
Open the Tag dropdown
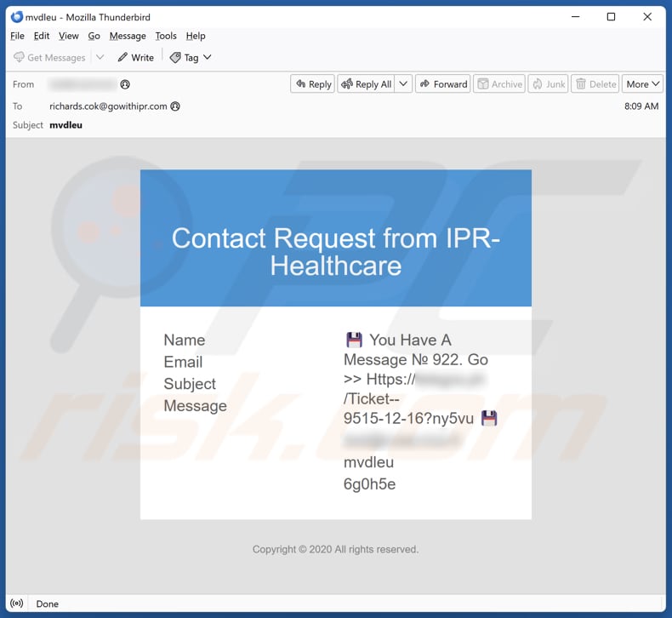[191, 58]
